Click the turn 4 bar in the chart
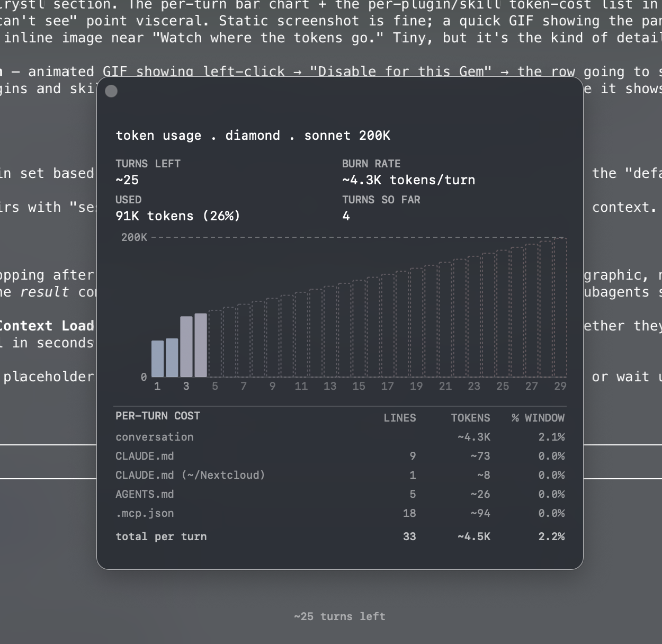 pyautogui.click(x=201, y=345)
